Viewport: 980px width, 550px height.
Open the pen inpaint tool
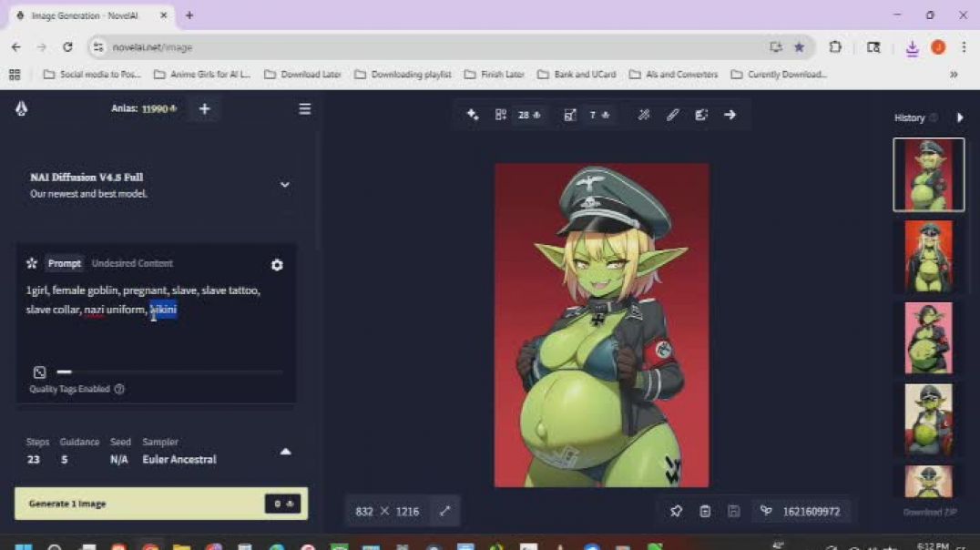click(x=672, y=115)
